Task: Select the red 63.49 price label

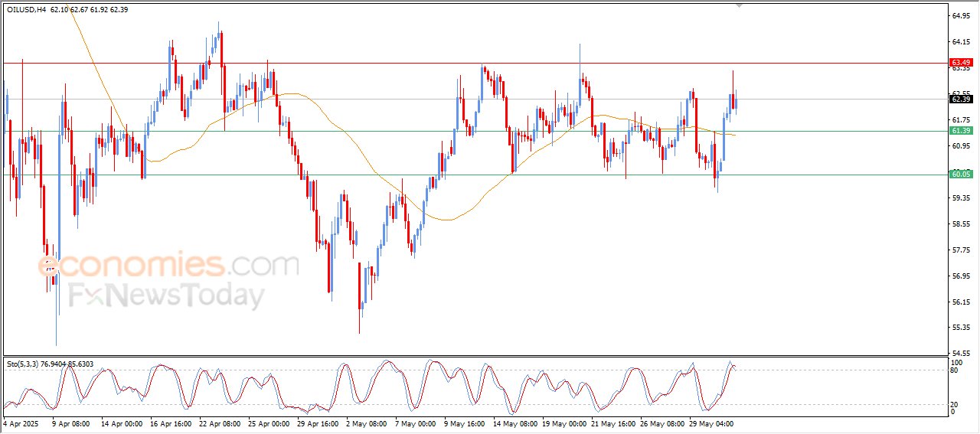Action: [x=961, y=62]
